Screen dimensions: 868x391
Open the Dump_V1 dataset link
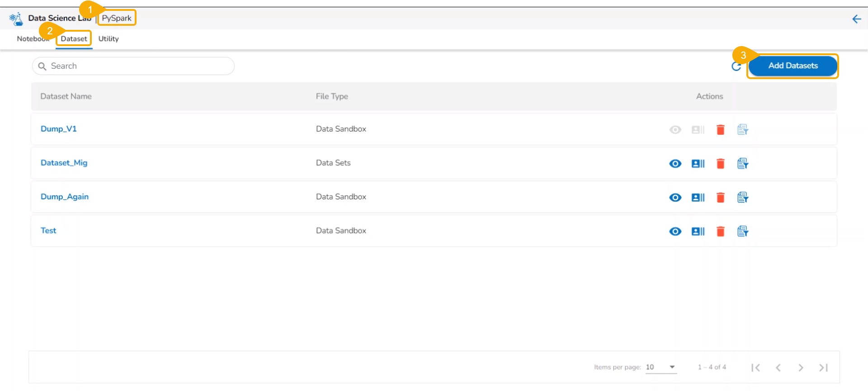pos(59,129)
